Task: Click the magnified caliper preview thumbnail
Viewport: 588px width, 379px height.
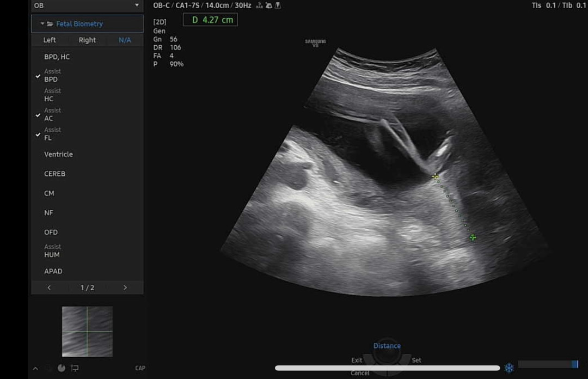Action: [x=87, y=332]
